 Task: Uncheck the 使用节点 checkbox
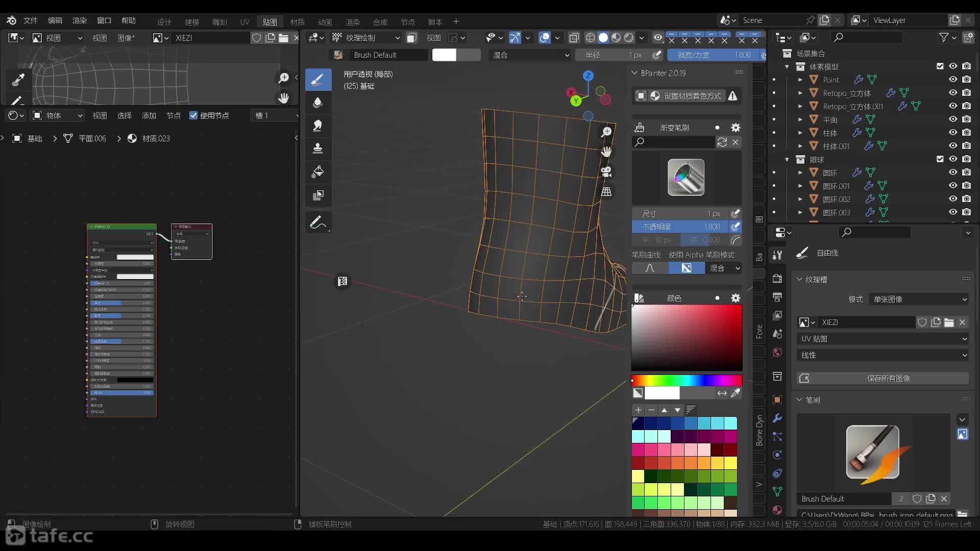[x=193, y=116]
